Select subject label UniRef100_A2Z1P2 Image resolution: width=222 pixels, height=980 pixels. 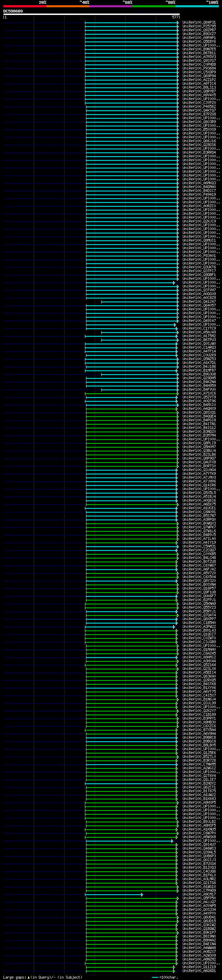[x=199, y=80]
